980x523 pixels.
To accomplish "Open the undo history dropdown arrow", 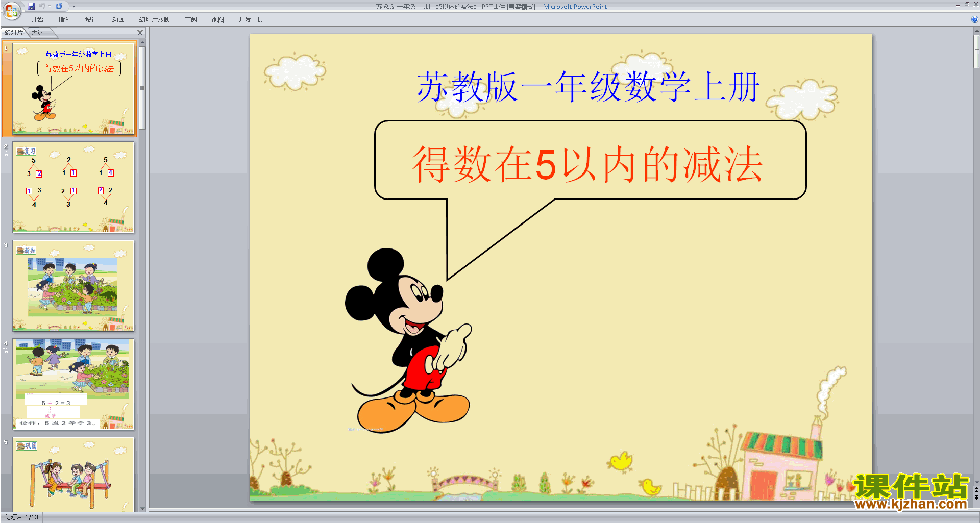I will click(50, 6).
